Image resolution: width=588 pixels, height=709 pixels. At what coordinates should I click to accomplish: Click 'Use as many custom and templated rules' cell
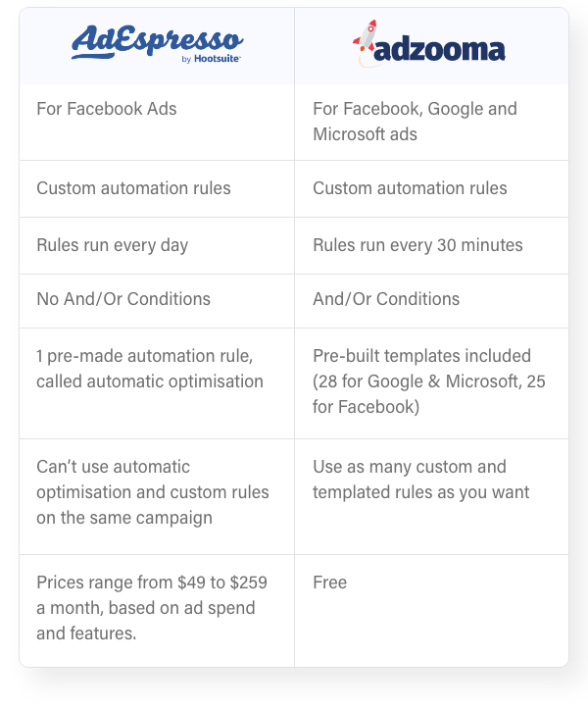click(431, 496)
